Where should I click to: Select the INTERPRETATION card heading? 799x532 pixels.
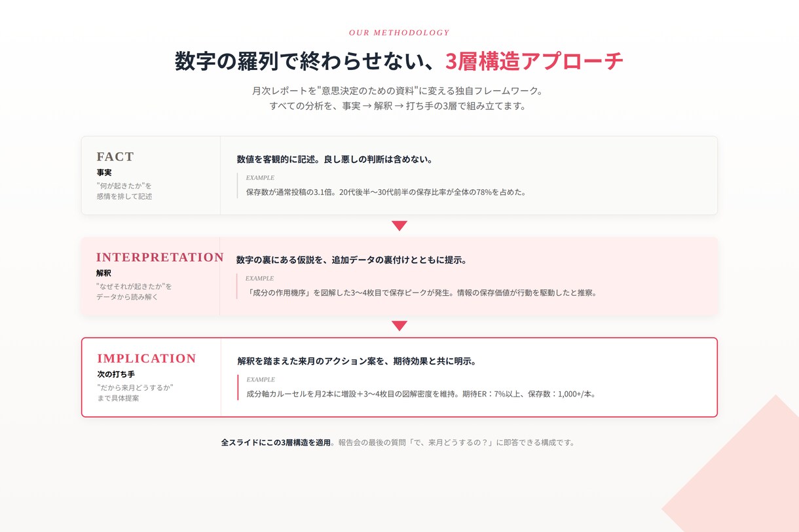[x=160, y=257]
